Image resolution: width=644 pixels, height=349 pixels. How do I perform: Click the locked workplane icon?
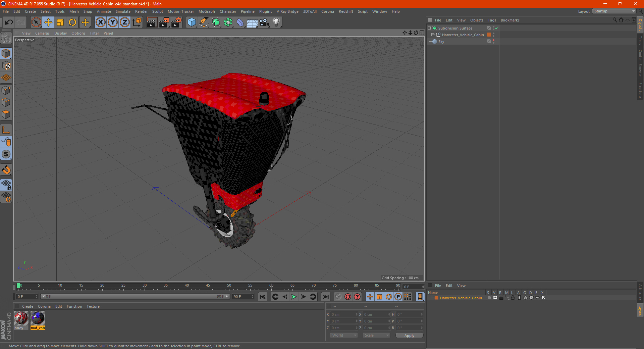point(6,185)
